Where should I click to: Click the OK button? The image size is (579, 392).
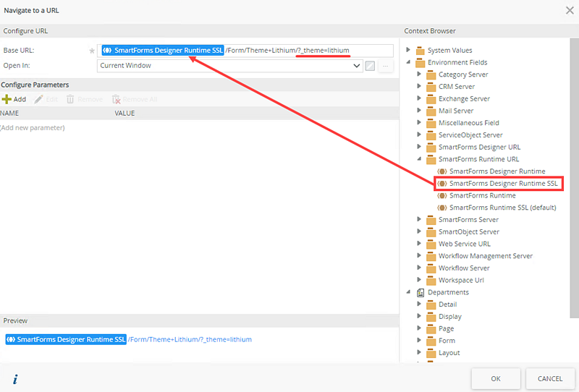(x=495, y=378)
